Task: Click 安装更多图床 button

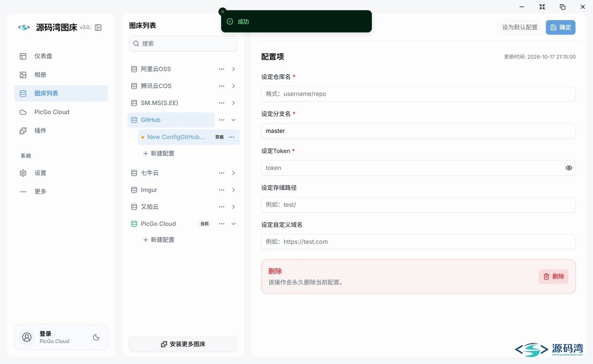Action: pyautogui.click(x=183, y=344)
